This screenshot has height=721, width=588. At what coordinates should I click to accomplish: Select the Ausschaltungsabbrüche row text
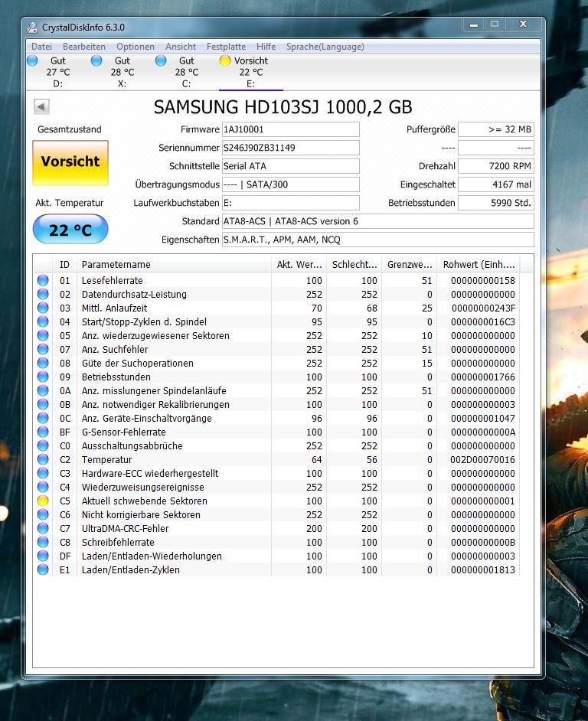(132, 446)
